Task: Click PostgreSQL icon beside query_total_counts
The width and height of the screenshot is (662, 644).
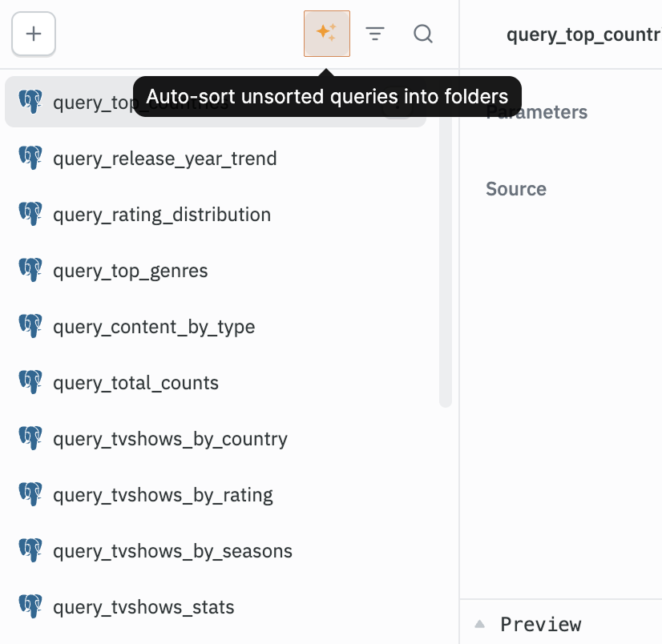Action: pyautogui.click(x=30, y=382)
